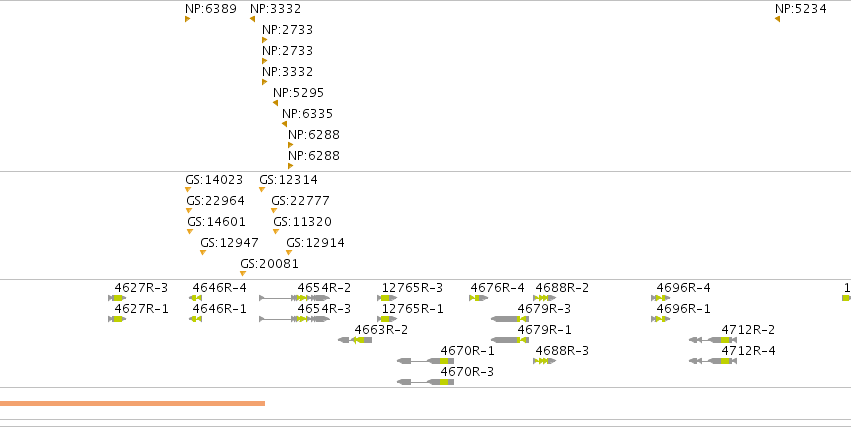Click the 4646R-1 transcript

[195, 319]
